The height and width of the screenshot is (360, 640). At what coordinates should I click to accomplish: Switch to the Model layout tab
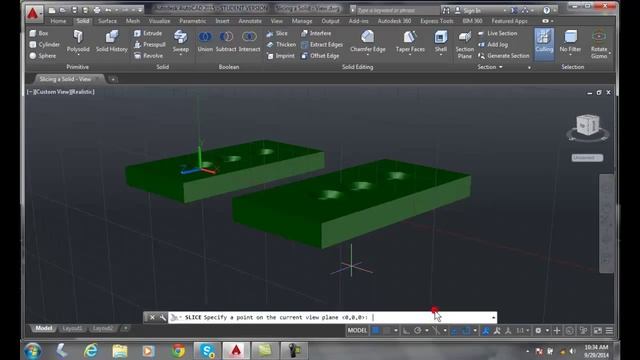[43, 328]
